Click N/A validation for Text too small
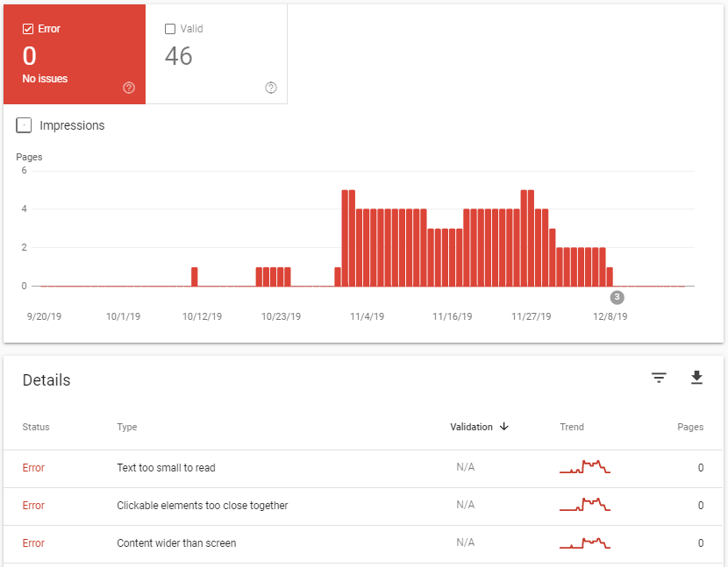 tap(465, 467)
